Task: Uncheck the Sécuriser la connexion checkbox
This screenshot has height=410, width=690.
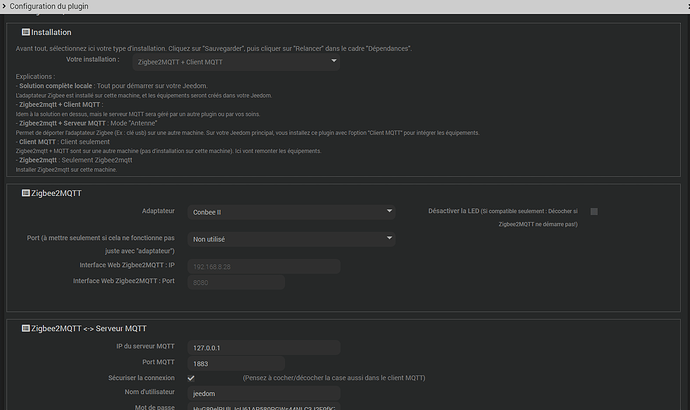Action: [x=191, y=378]
